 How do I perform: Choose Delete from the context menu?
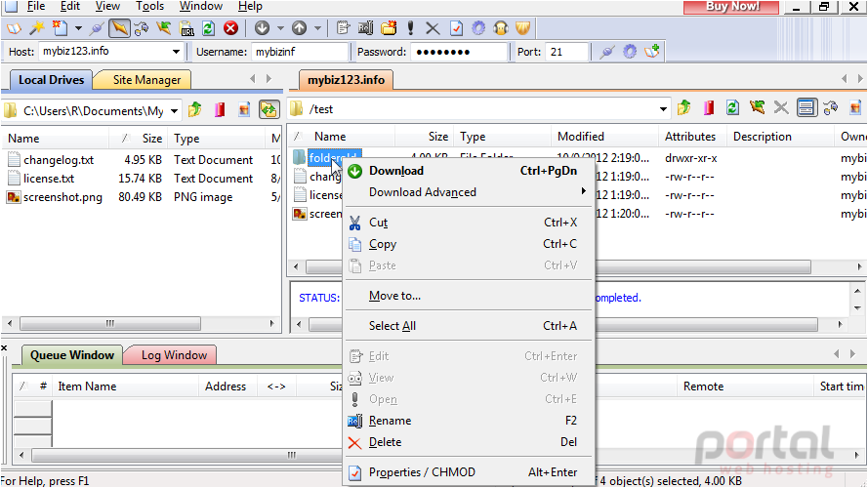(x=469, y=442)
